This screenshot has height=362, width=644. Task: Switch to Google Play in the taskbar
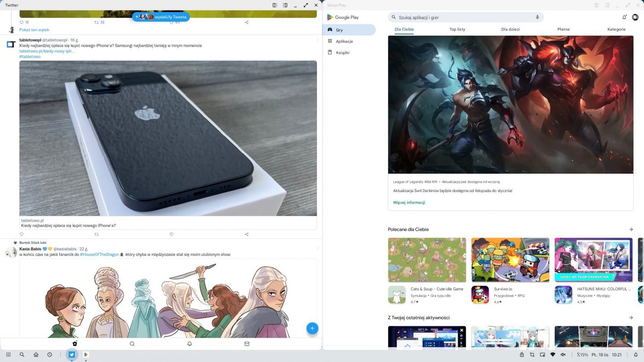click(86, 355)
